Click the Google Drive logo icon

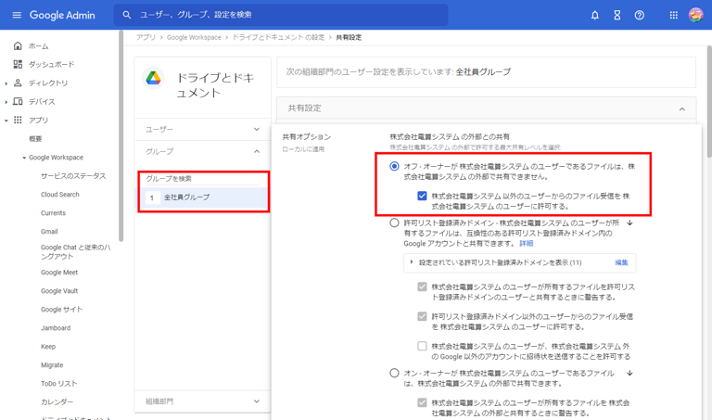(x=153, y=78)
